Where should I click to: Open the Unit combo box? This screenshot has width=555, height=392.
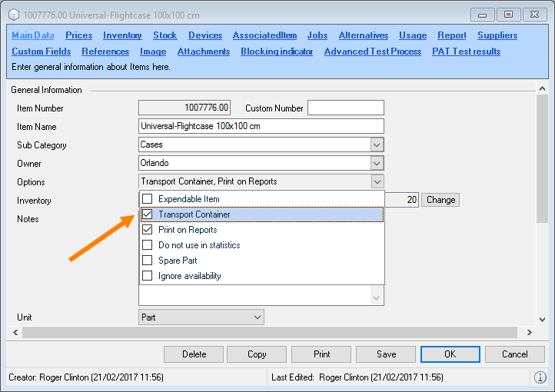(x=257, y=317)
